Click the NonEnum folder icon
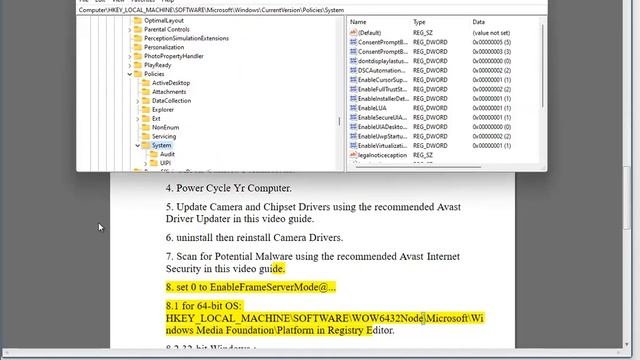Viewport: 640px width, 360px height. pyautogui.click(x=146, y=127)
